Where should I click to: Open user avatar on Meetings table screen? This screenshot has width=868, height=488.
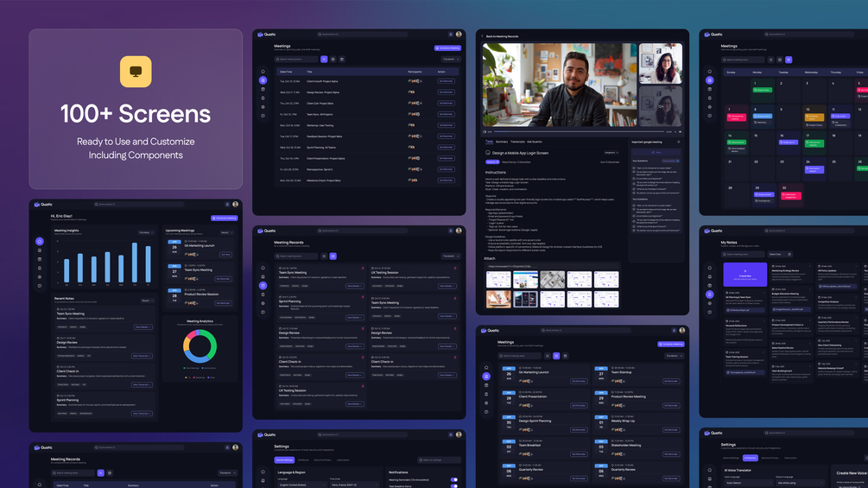click(x=459, y=35)
